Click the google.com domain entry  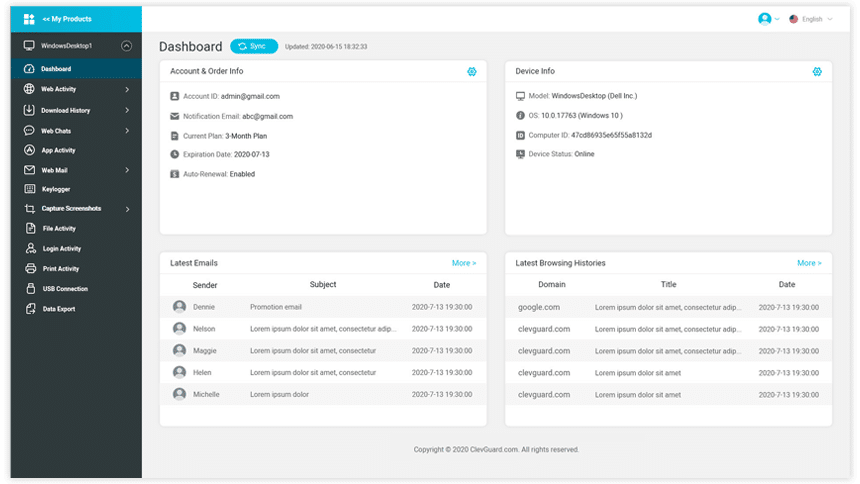click(x=539, y=307)
